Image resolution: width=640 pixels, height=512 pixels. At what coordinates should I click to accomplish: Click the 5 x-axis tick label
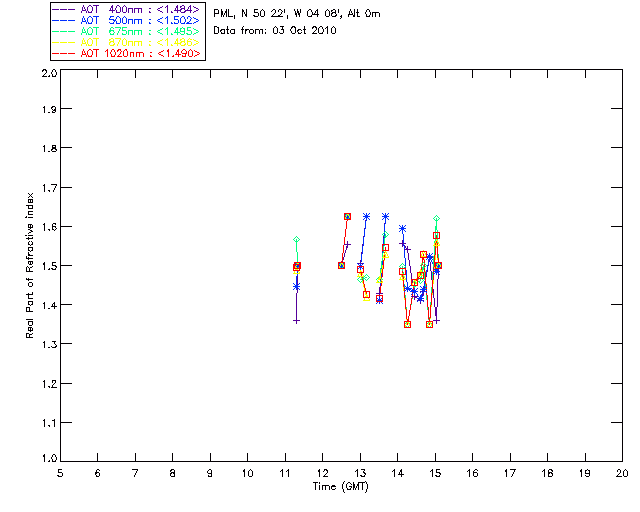click(x=60, y=473)
